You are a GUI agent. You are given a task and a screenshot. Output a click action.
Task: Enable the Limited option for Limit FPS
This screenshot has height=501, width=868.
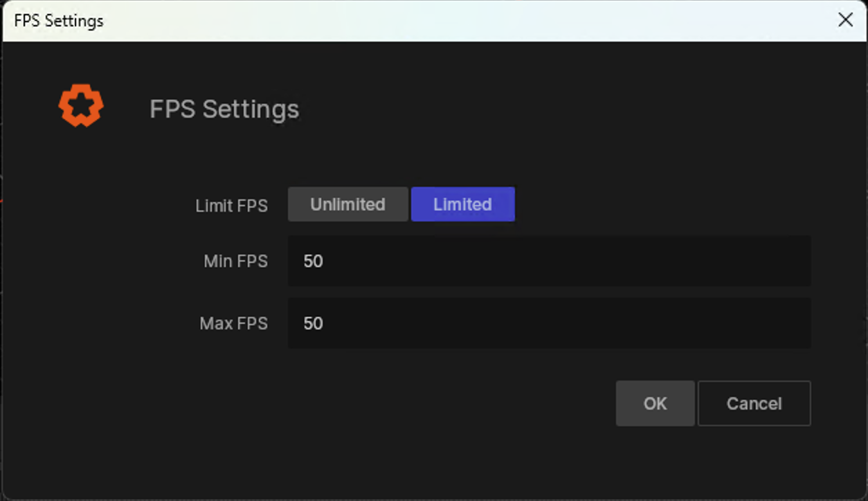(462, 204)
